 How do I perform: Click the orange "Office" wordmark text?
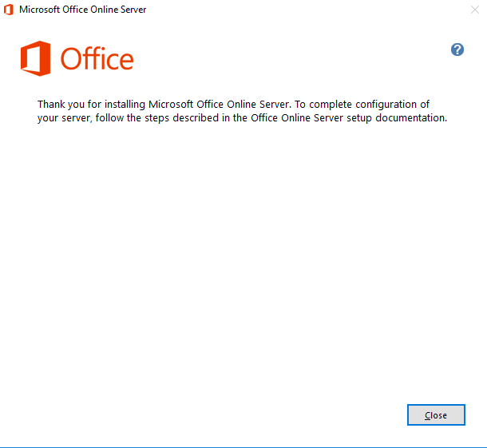pyautogui.click(x=97, y=58)
